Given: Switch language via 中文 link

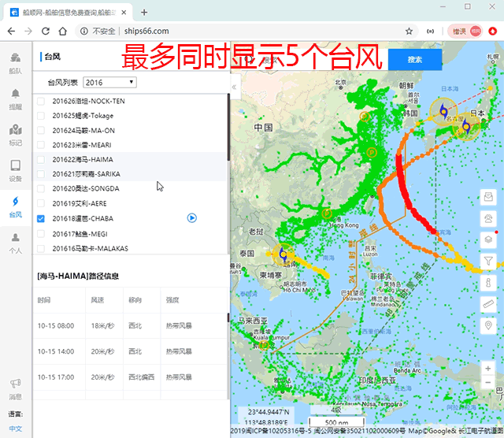Looking at the screenshot, I should [16, 429].
